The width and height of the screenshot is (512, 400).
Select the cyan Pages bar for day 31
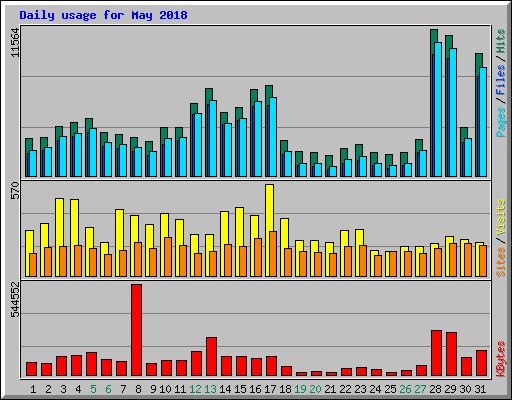(483, 122)
